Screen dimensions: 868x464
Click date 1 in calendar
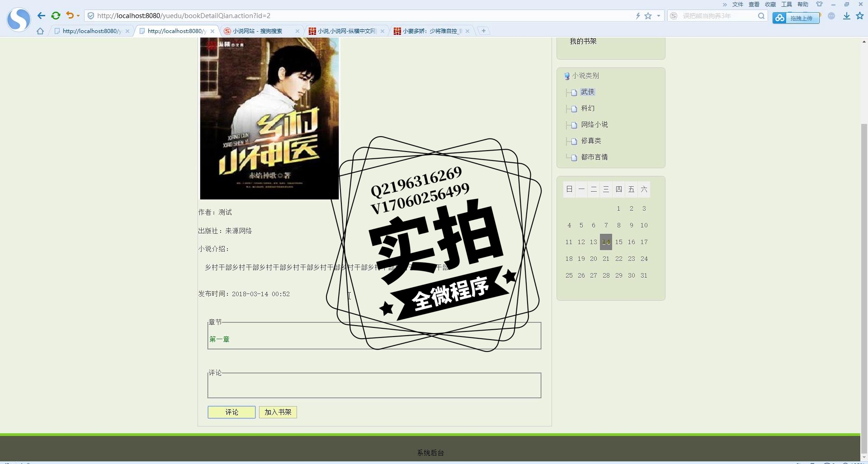(x=618, y=208)
